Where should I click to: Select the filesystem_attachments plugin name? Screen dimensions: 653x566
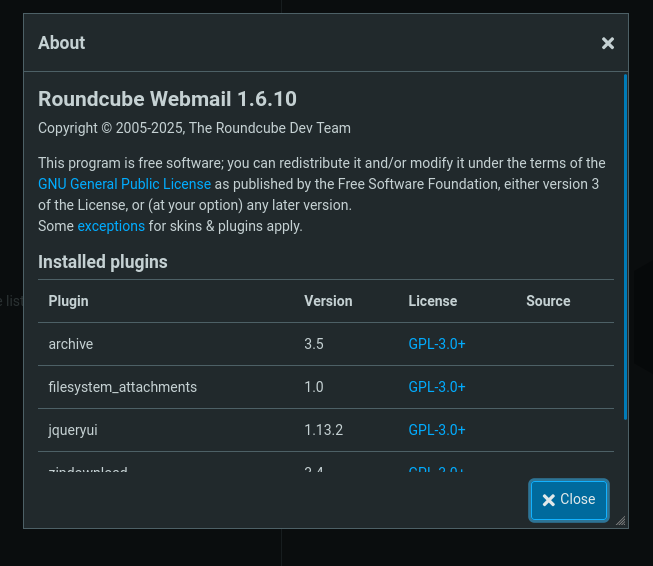point(123,387)
